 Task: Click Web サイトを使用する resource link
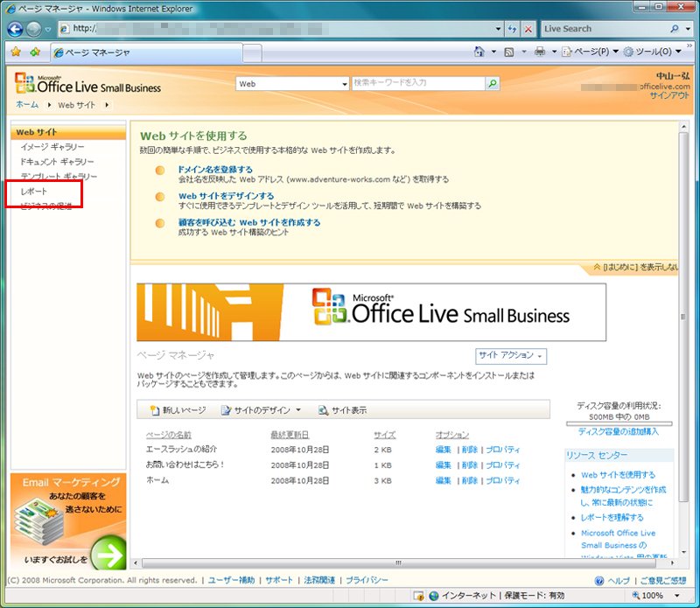[618, 475]
